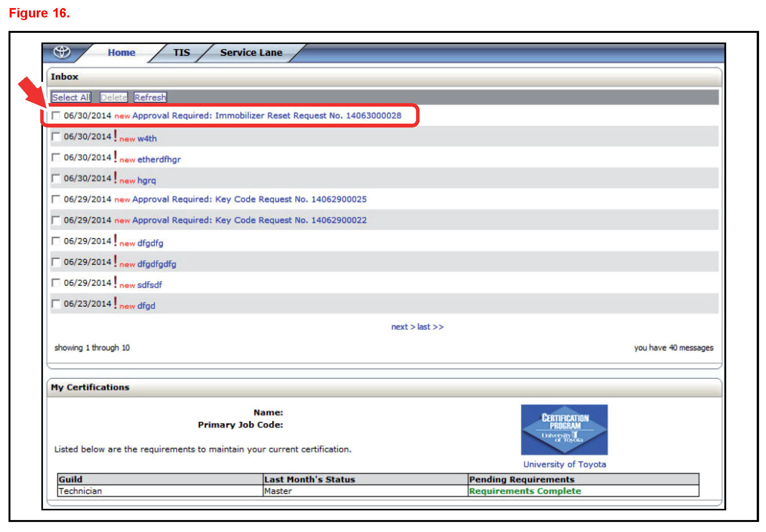Mark the checkbox next to sdfsdf message

56,283
